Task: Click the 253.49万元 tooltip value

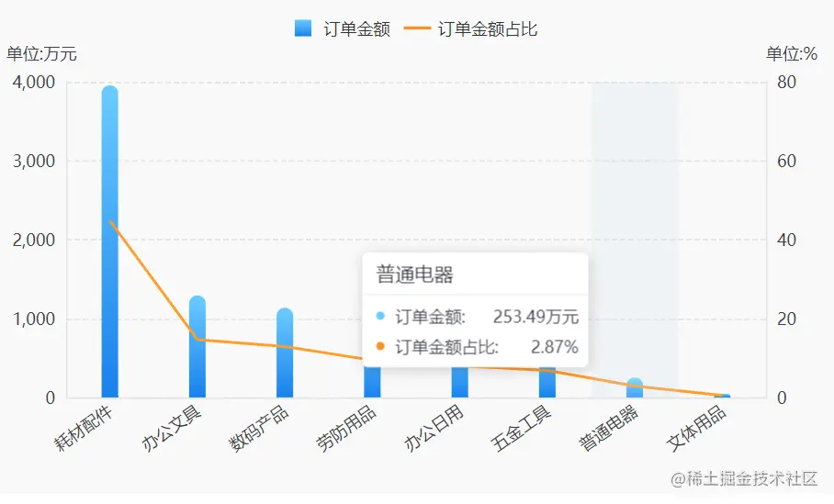Action: pos(535,317)
